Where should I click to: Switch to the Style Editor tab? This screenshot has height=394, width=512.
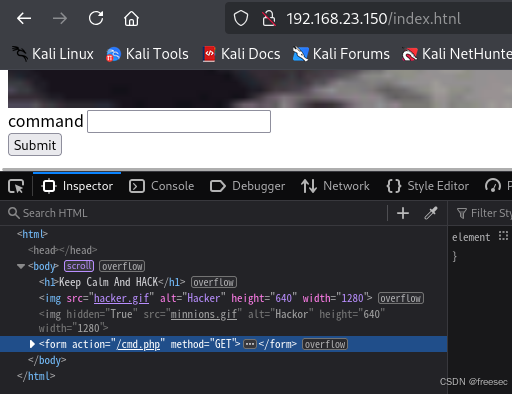tap(428, 186)
